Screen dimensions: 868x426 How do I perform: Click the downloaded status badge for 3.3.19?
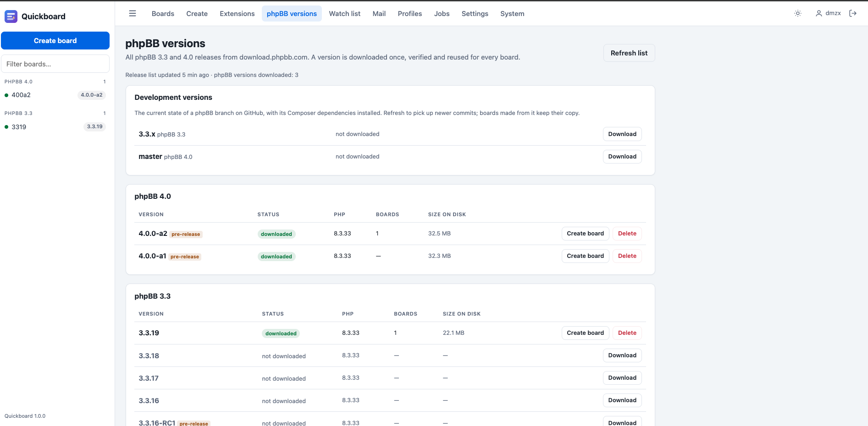coord(281,333)
